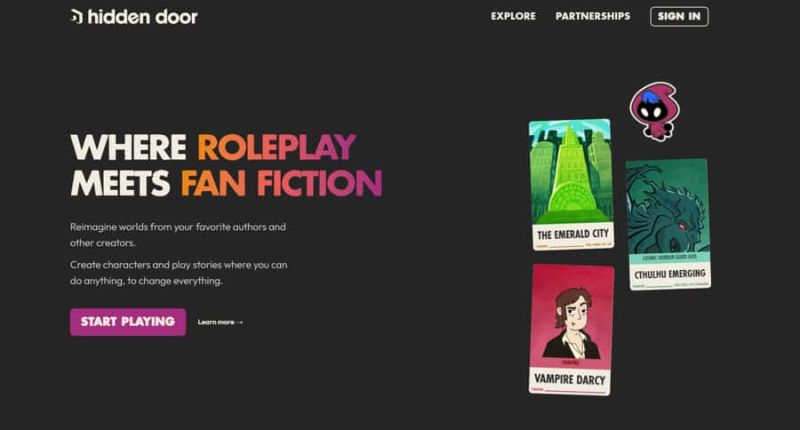Open the Cthulhu Emerging card
The height and width of the screenshot is (430, 800).
coord(668,224)
